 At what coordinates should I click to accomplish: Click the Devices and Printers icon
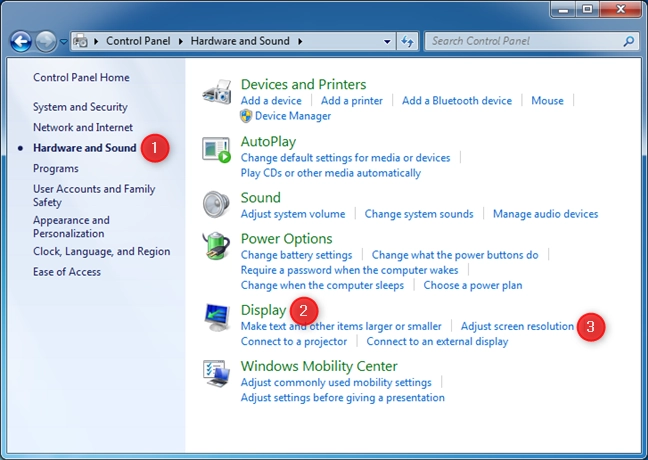(x=217, y=91)
